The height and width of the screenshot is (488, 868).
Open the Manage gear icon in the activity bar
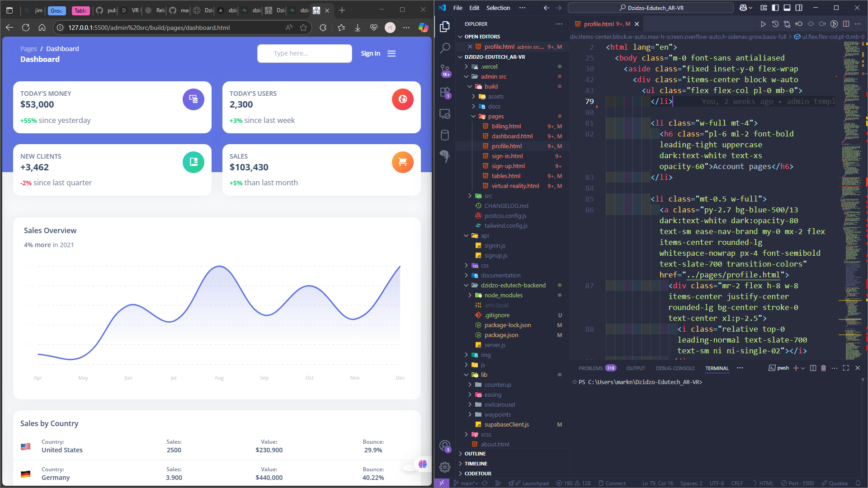click(445, 467)
